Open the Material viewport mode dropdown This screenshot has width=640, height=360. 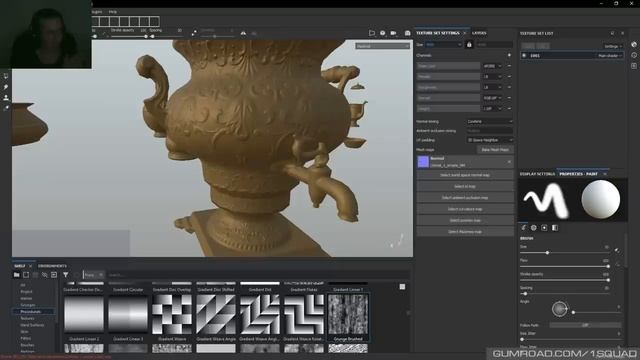point(382,46)
